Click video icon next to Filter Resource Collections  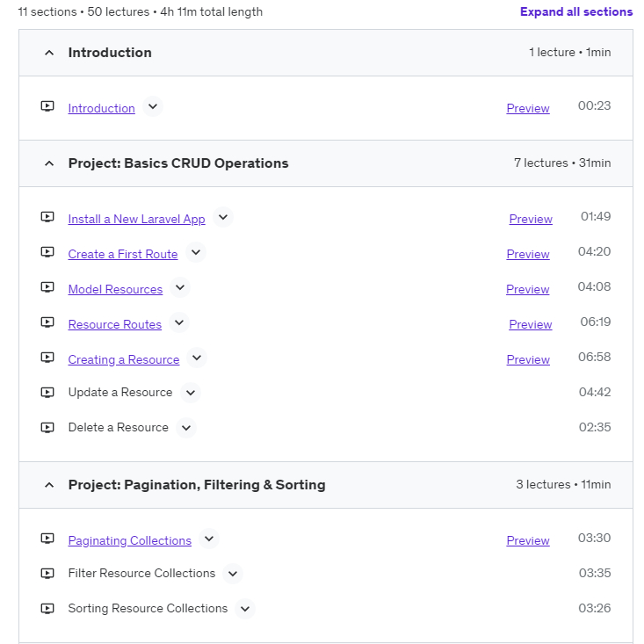point(47,574)
